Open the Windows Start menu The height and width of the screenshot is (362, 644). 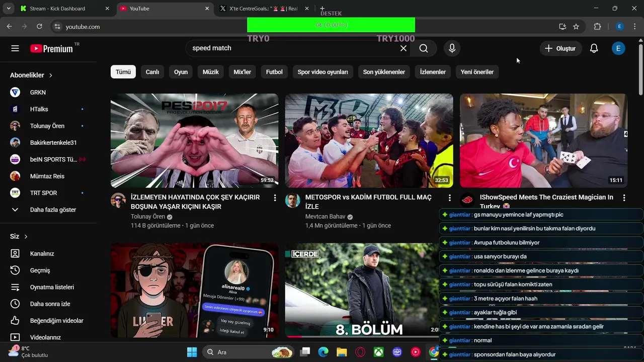pos(192,352)
